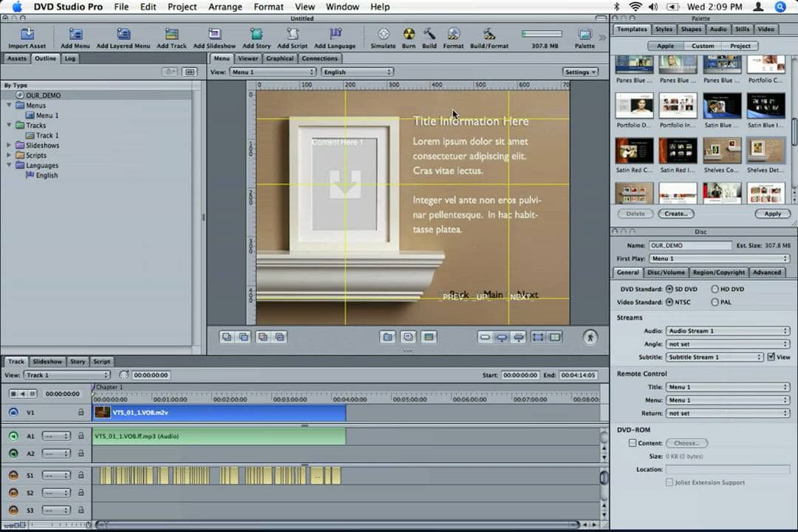Switch video standard to PAL
This screenshot has width=798, height=532.
(x=716, y=302)
